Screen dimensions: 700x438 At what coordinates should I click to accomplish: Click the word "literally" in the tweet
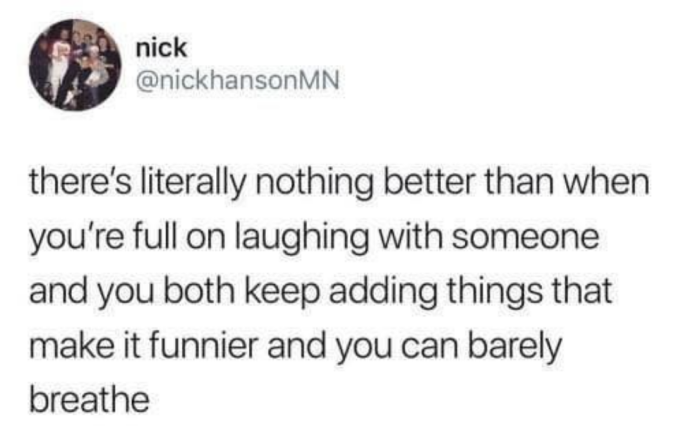click(x=193, y=184)
